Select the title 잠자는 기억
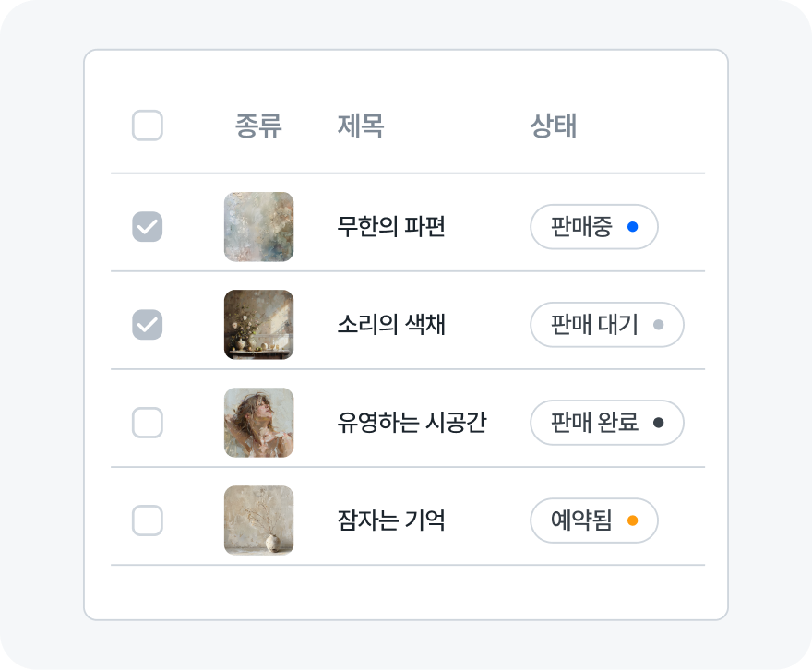The width and height of the screenshot is (812, 670). point(391,520)
